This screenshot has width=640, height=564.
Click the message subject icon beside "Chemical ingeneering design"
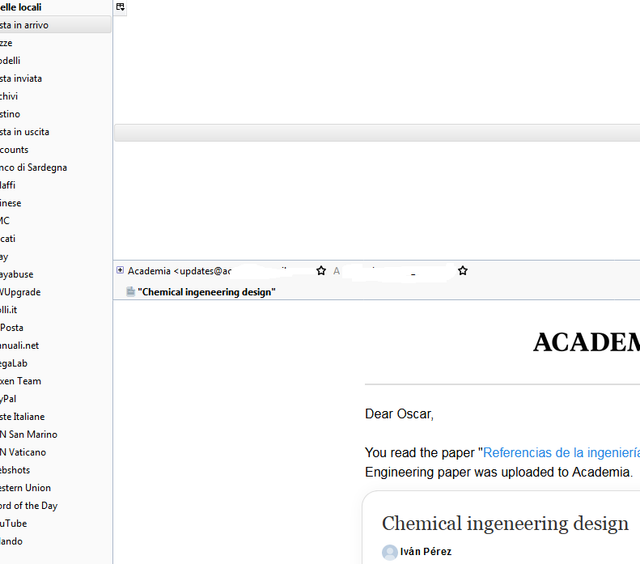(131, 291)
